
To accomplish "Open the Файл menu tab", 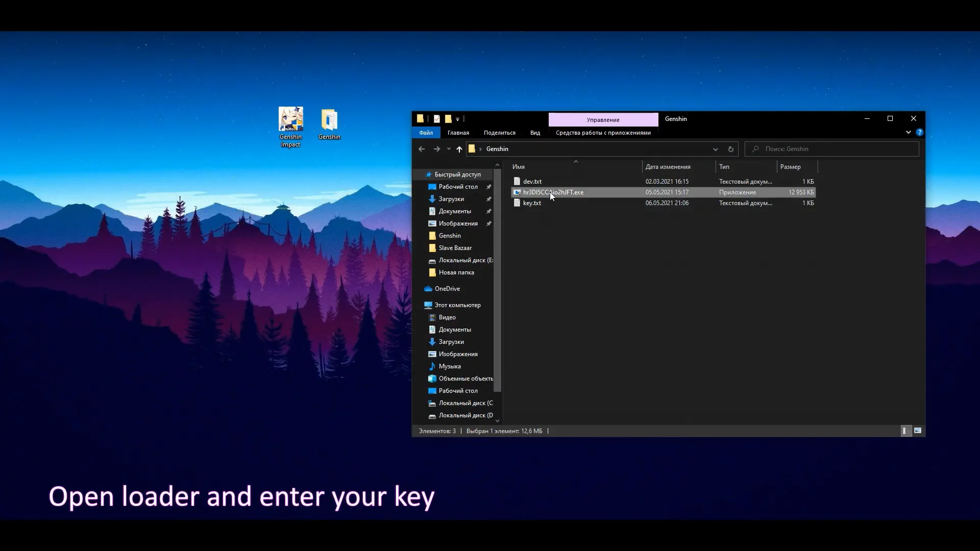I will click(x=426, y=133).
